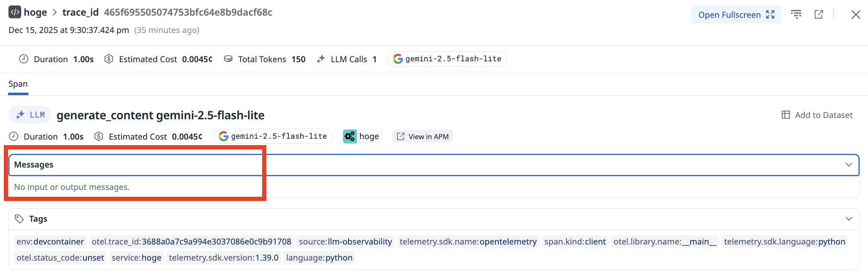This screenshot has height=275, width=868.
Task: Click the Messages section header
Action: (34, 165)
